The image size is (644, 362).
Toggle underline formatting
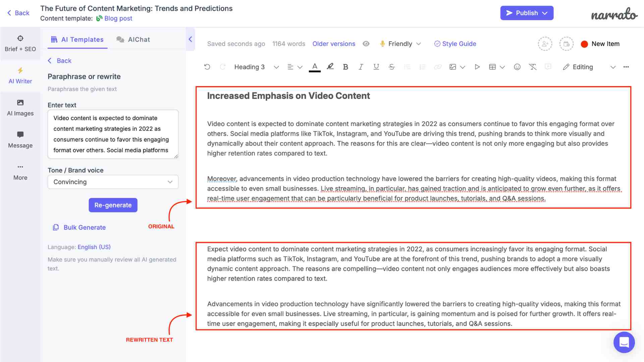pos(376,67)
